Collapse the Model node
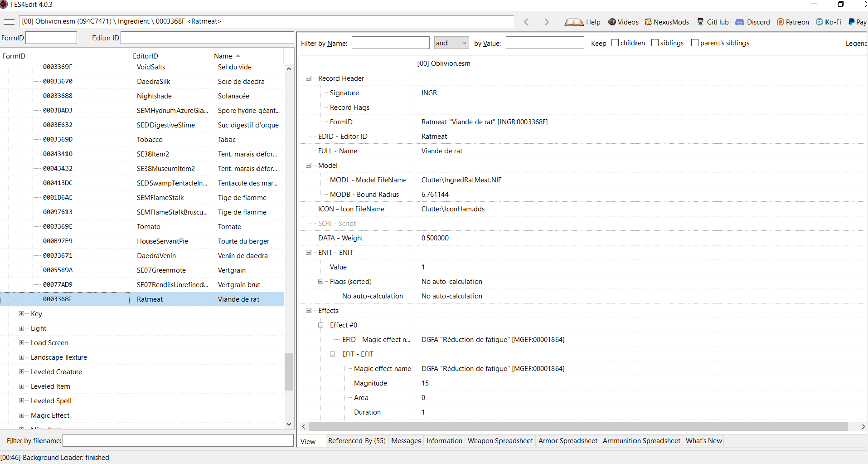The width and height of the screenshot is (868, 464). point(309,165)
